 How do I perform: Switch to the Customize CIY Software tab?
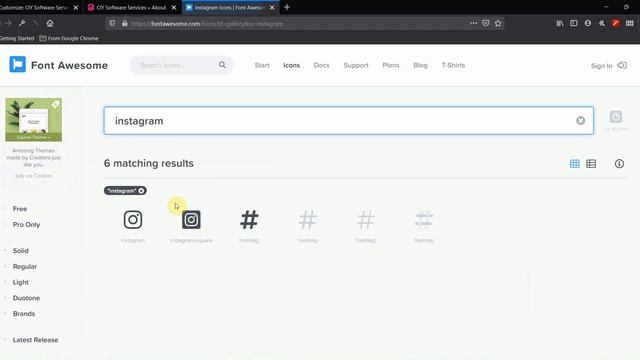35,7
